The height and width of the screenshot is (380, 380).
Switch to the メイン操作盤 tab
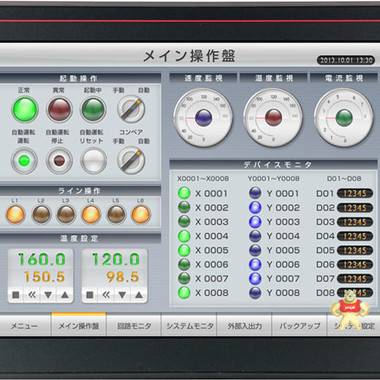(79, 325)
